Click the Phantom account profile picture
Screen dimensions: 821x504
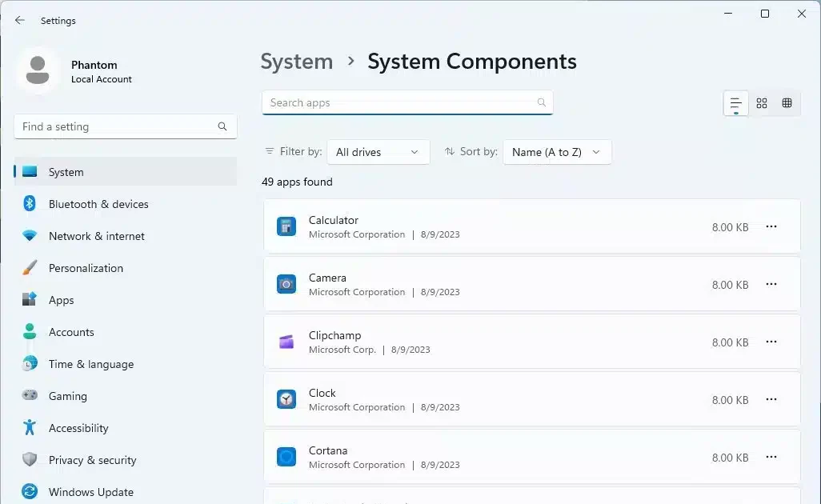click(x=37, y=71)
